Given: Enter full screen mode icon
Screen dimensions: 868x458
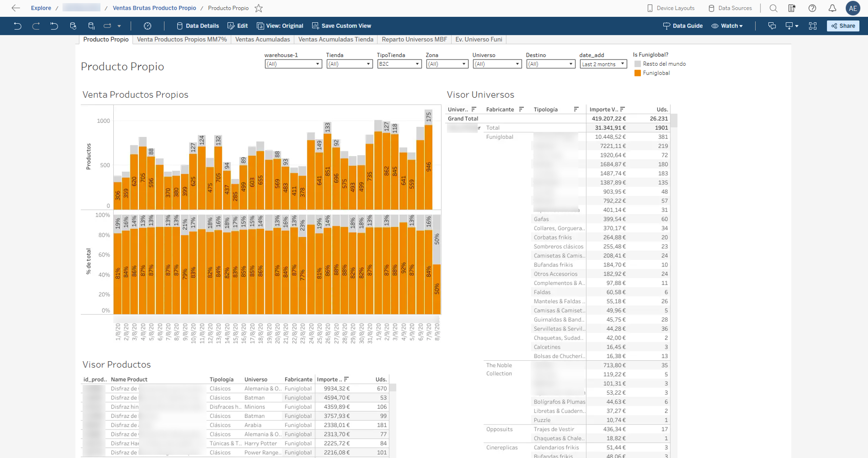Looking at the screenshot, I should point(813,26).
